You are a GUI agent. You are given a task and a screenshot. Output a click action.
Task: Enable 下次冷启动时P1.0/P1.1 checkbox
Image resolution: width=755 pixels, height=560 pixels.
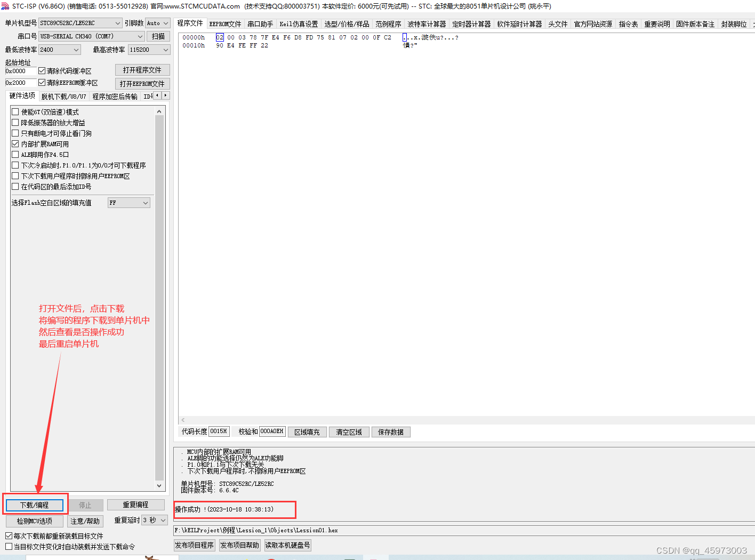click(x=15, y=165)
